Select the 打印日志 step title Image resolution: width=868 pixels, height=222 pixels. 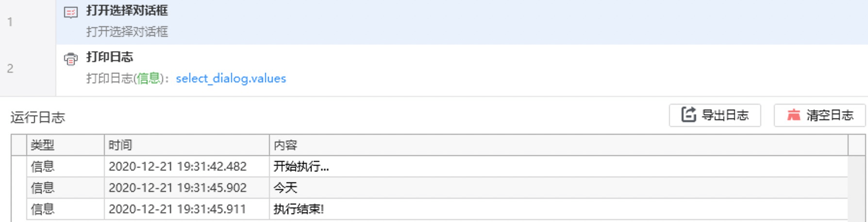[110, 57]
